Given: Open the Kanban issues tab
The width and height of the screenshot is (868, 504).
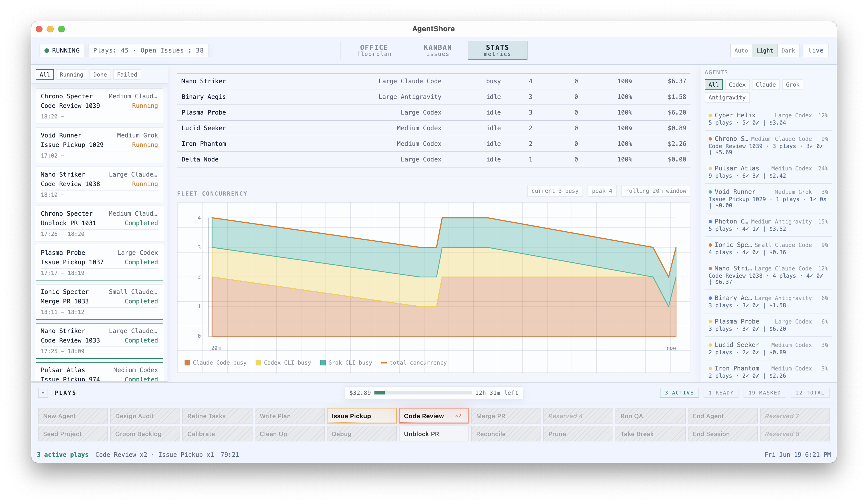Looking at the screenshot, I should click(x=438, y=50).
